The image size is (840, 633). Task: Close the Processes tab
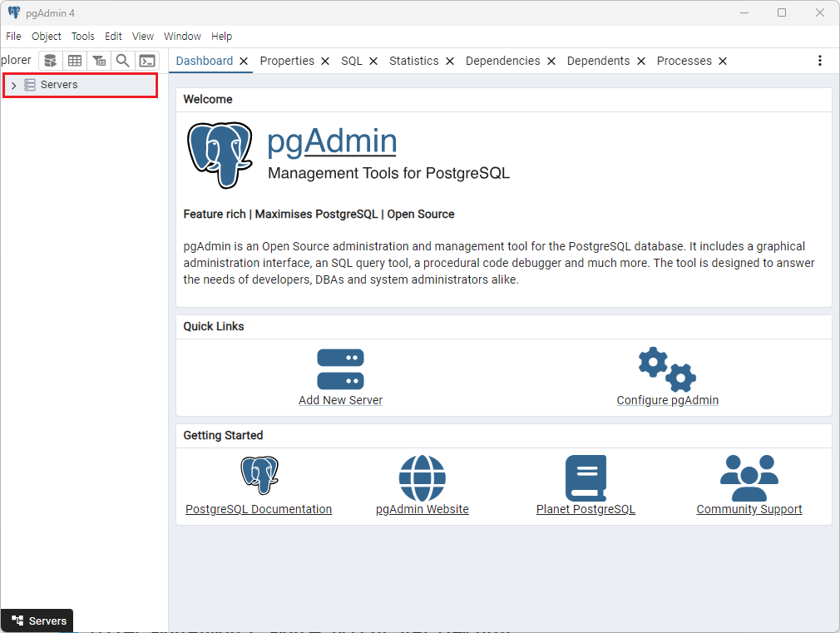723,61
